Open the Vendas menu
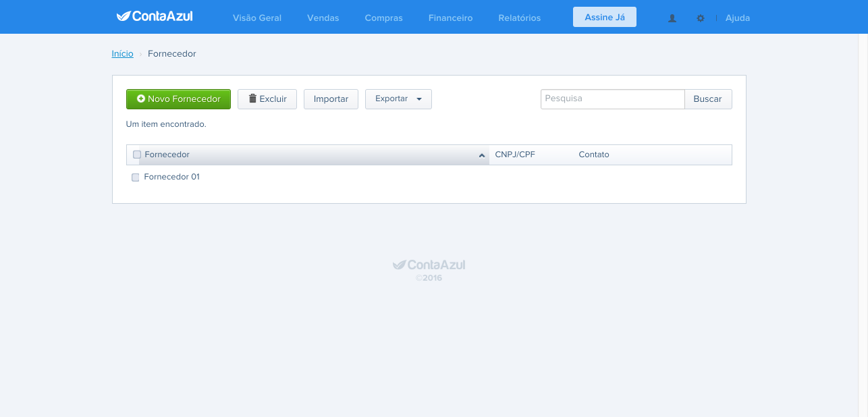Image resolution: width=868 pixels, height=417 pixels. pyautogui.click(x=323, y=18)
